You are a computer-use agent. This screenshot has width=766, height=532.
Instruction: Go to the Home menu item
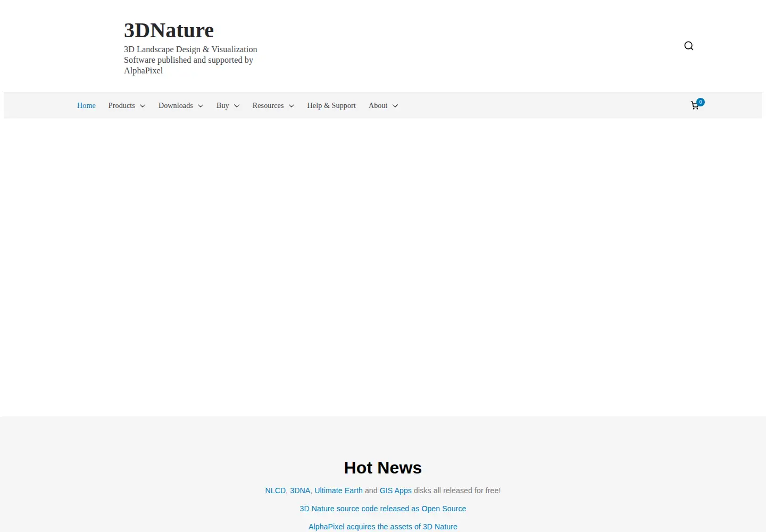pos(86,105)
